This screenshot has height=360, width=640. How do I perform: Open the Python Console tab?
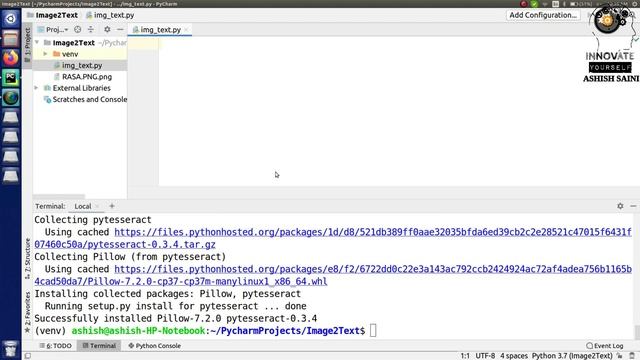[154, 346]
